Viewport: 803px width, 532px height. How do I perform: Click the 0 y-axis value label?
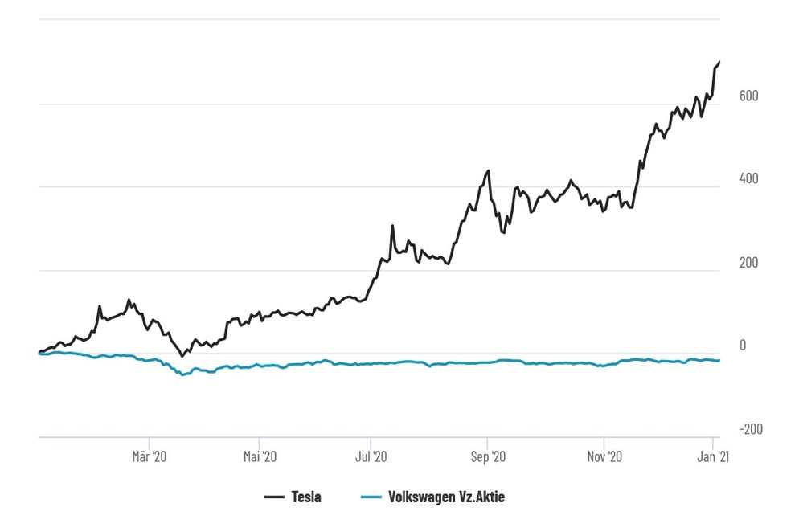click(743, 346)
